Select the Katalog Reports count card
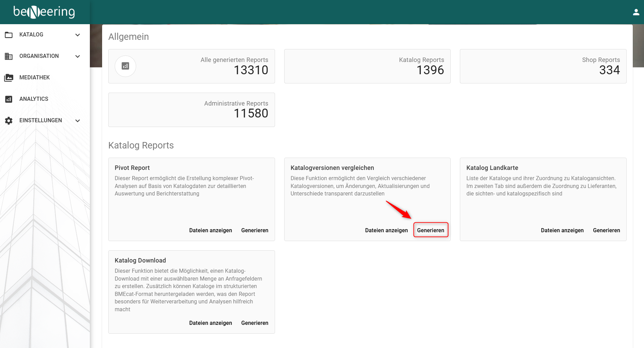 (367, 66)
